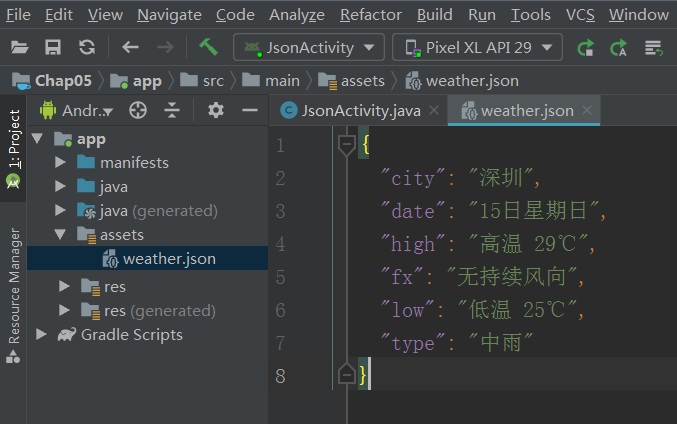The width and height of the screenshot is (677, 424).
Task: Open the Pixel XL API 29 device dropdown
Action: [x=477, y=47]
